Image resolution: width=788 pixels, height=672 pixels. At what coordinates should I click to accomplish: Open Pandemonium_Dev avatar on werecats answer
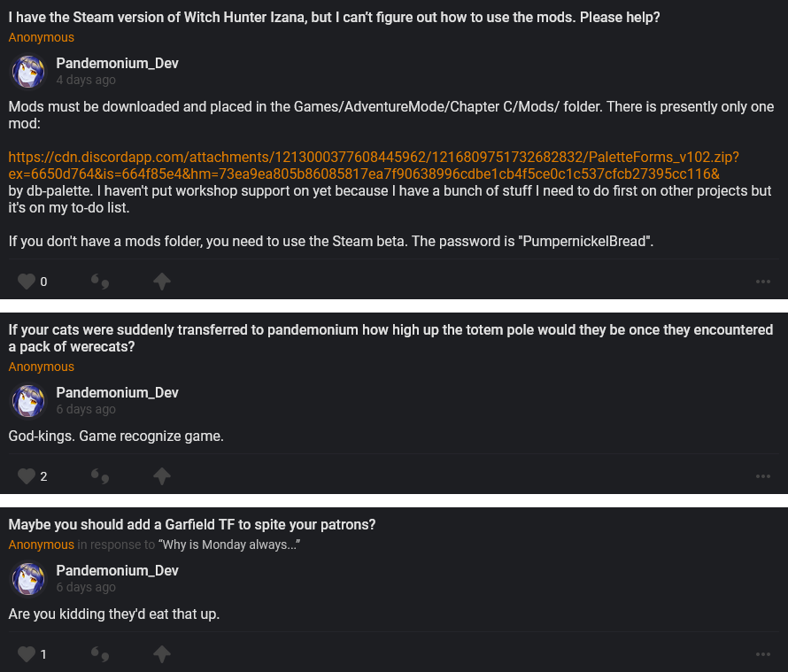[28, 400]
